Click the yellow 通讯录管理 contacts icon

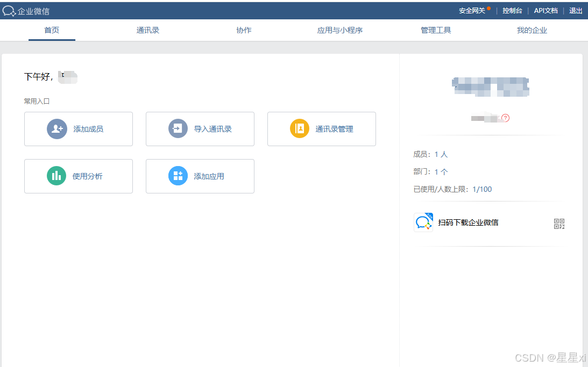299,129
